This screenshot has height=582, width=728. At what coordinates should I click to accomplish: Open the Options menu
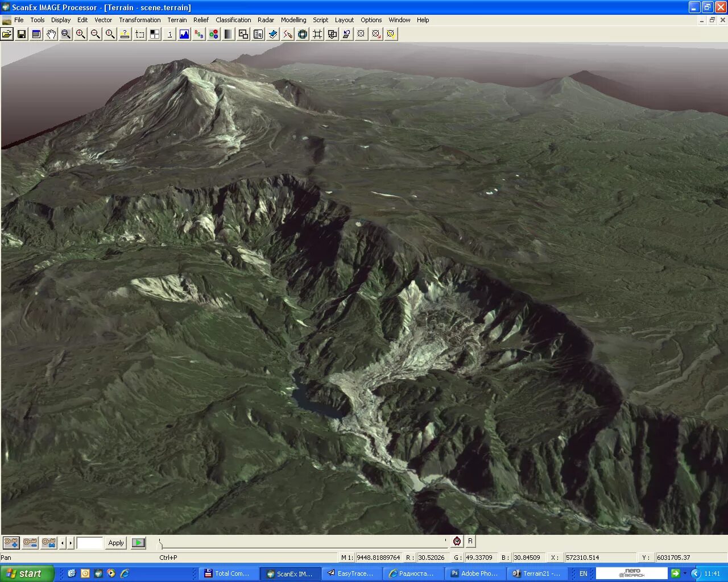[371, 20]
